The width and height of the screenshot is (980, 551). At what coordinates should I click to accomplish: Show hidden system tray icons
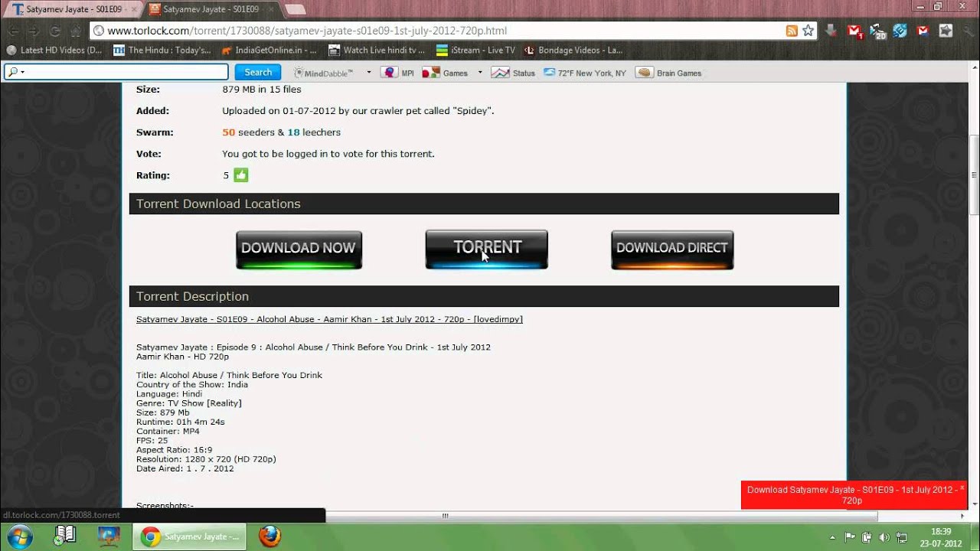click(x=832, y=537)
